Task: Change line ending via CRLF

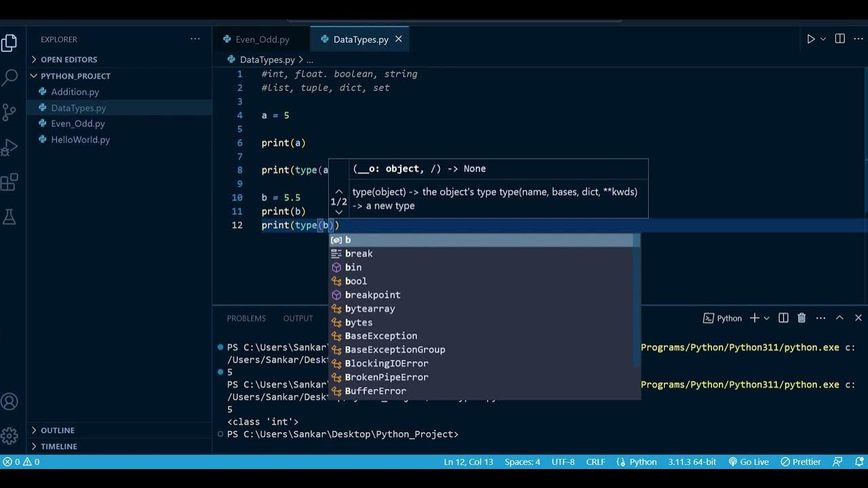Action: 595,462
